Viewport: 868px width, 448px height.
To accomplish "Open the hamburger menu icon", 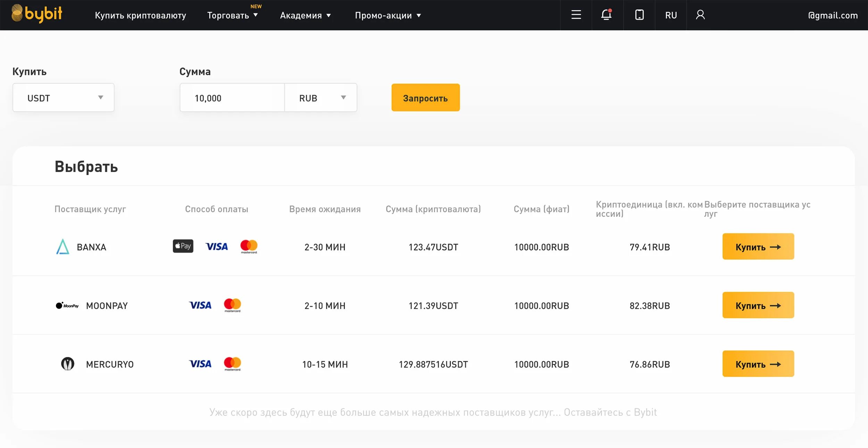I will (576, 15).
